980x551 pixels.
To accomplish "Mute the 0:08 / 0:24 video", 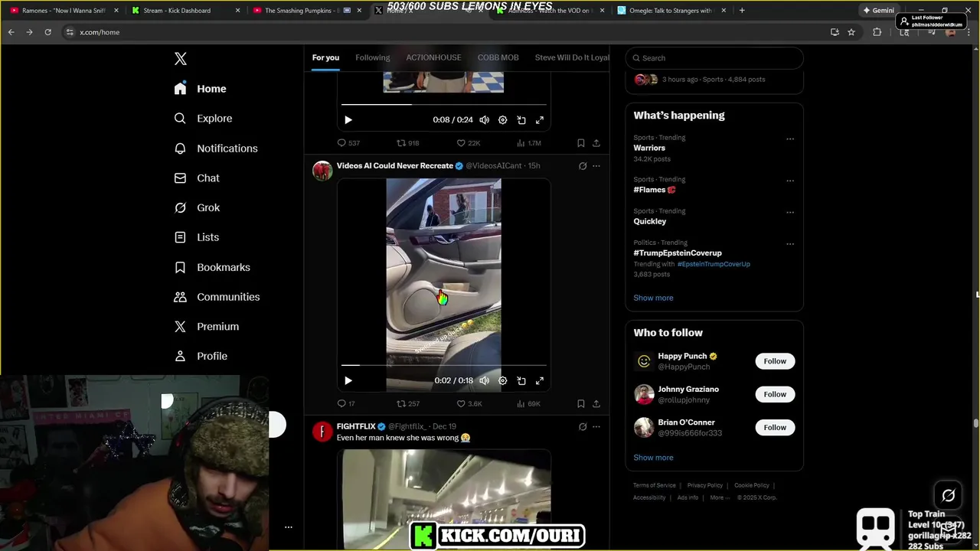I will [484, 120].
